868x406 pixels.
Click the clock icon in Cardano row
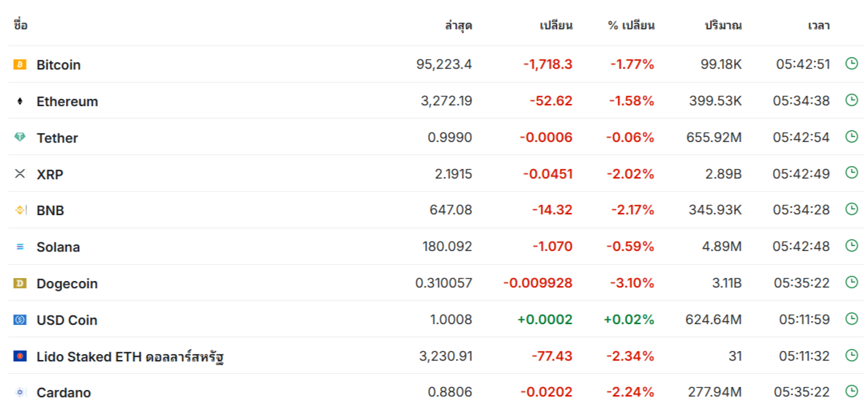[851, 391]
